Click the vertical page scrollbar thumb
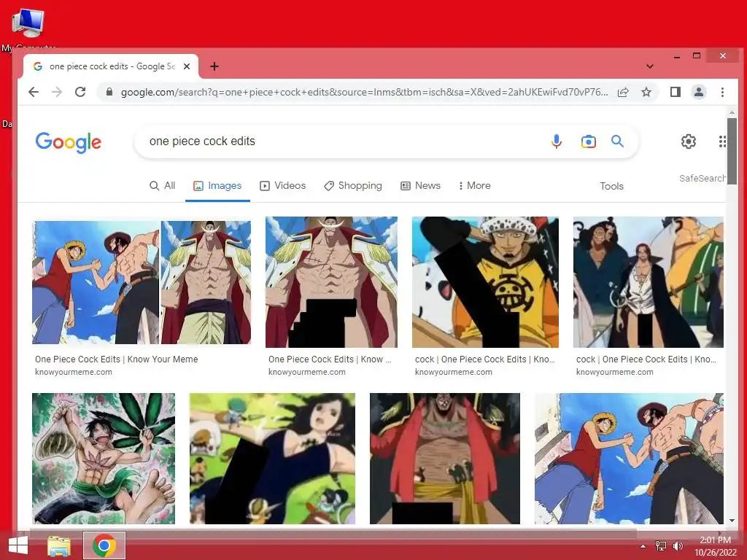This screenshot has width=747, height=560. [732, 151]
